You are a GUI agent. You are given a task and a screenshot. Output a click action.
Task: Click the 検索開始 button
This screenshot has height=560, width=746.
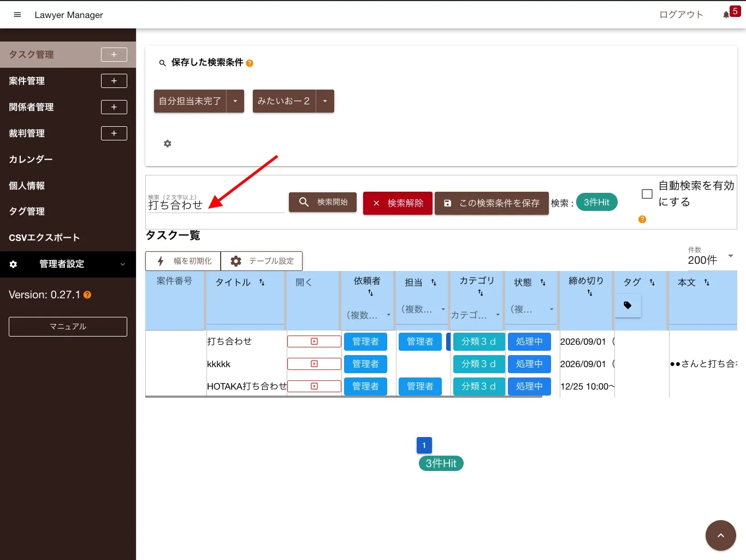click(x=323, y=202)
